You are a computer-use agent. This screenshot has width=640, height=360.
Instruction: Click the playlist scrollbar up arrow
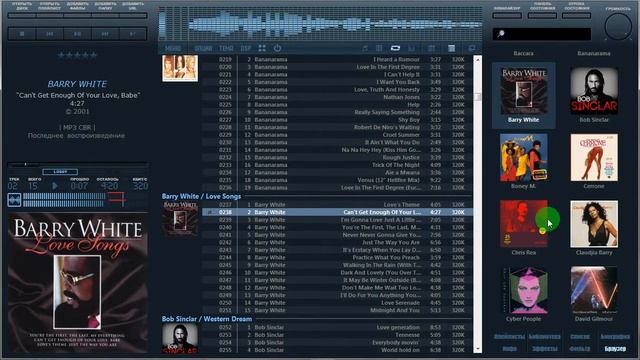[477, 60]
